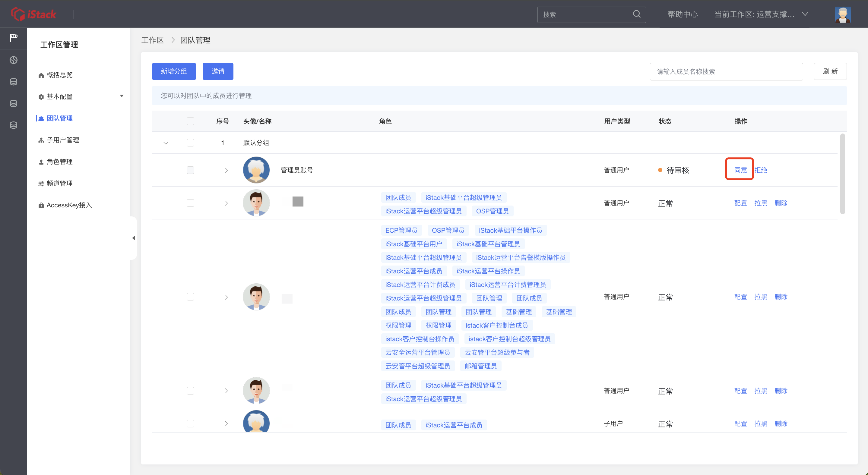Expand the 子用户 member row

(x=227, y=424)
